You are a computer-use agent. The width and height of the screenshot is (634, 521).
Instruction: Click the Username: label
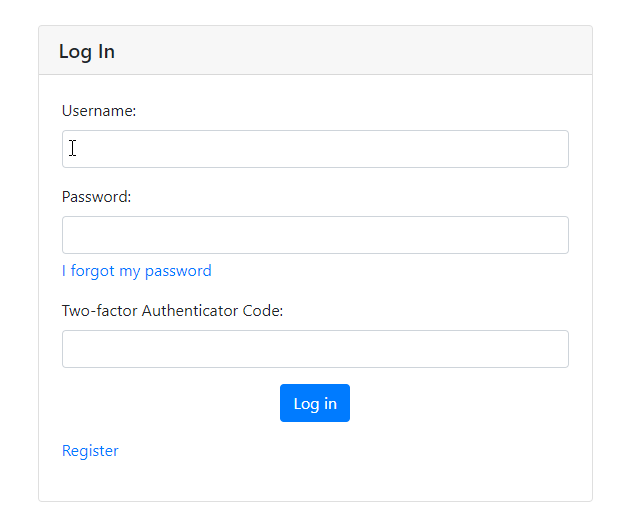pyautogui.click(x=99, y=111)
